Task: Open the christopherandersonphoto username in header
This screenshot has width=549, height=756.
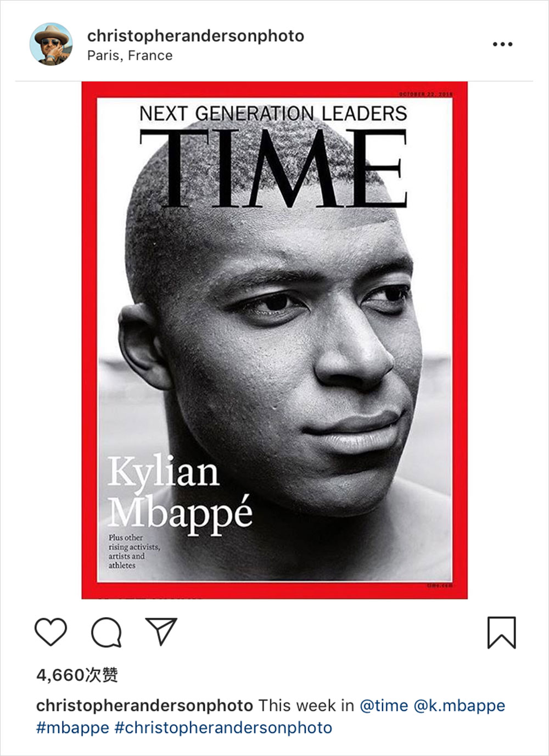Action: click(x=195, y=36)
